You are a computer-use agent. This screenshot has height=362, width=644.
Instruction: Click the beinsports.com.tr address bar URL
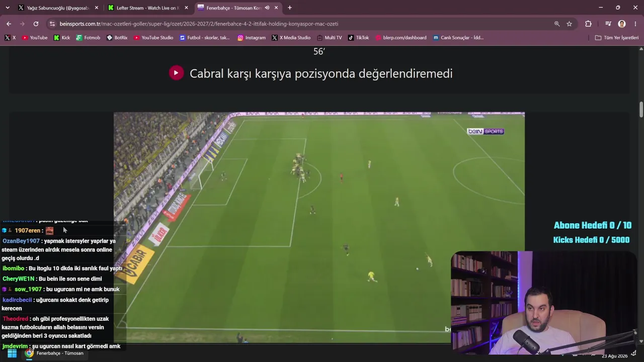click(x=199, y=24)
